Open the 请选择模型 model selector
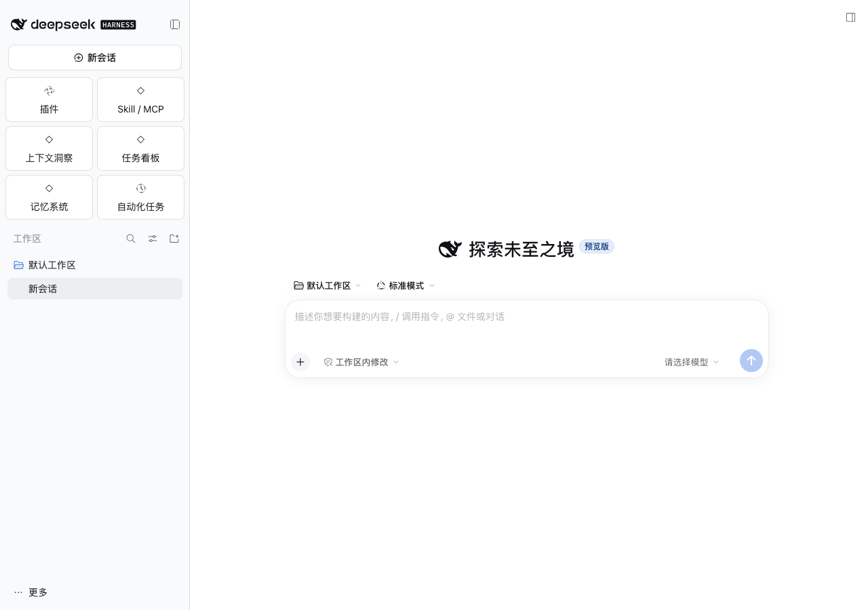Image resolution: width=868 pixels, height=610 pixels. click(x=692, y=362)
